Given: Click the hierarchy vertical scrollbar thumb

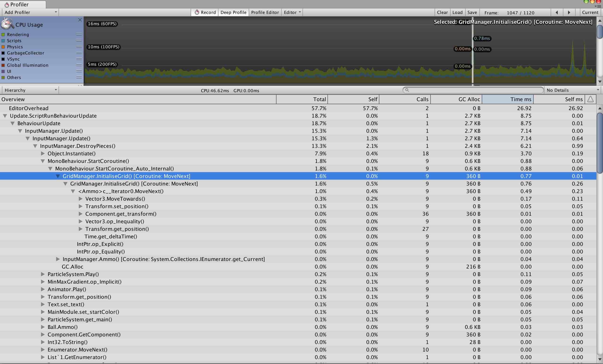Looking at the screenshot, I should [x=600, y=143].
